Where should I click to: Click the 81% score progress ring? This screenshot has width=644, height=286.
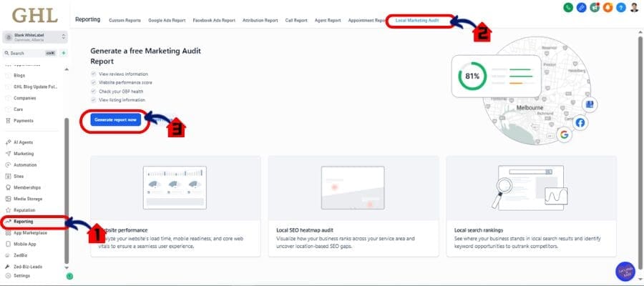point(472,76)
